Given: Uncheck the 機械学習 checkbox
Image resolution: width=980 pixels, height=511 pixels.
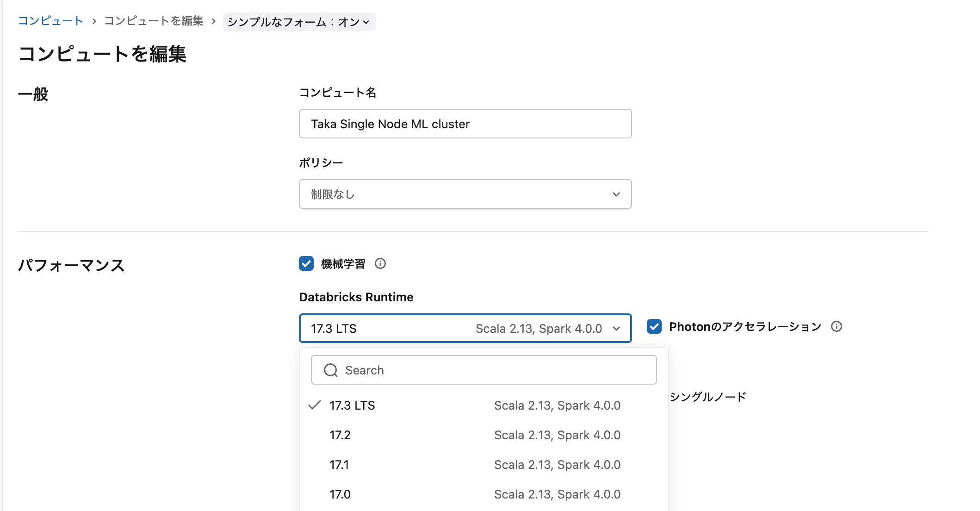Looking at the screenshot, I should [x=306, y=264].
